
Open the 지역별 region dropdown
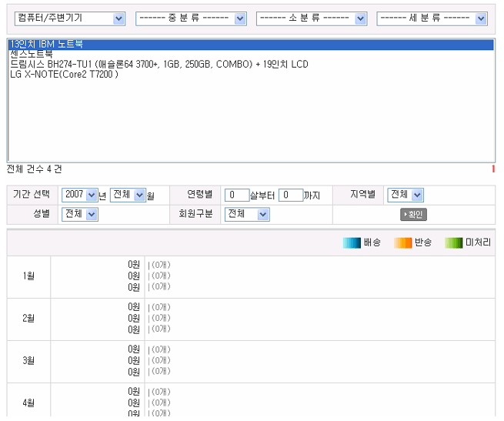click(406, 195)
